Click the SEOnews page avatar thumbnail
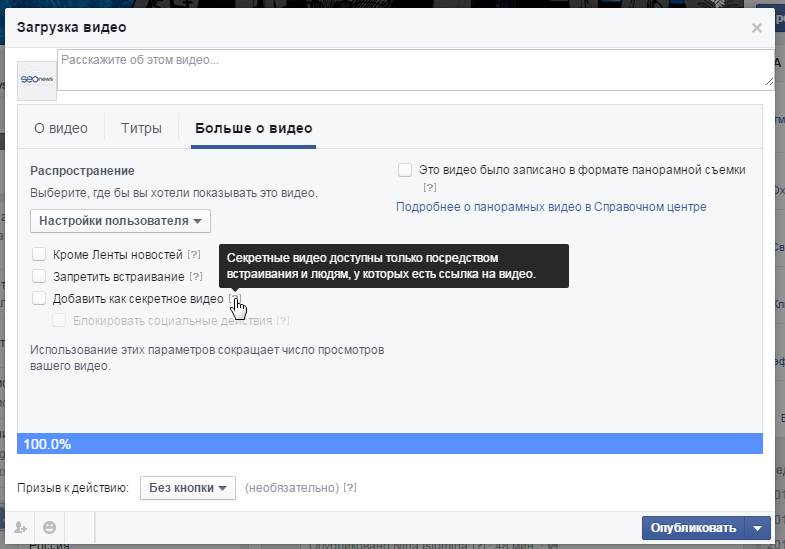Image resolution: width=785 pixels, height=549 pixels. point(37,80)
